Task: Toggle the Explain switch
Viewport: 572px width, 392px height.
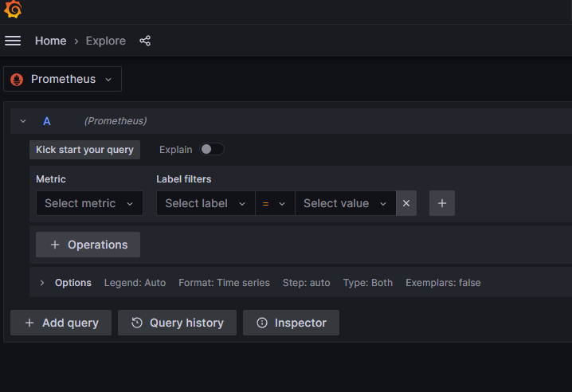Action: pyautogui.click(x=211, y=150)
